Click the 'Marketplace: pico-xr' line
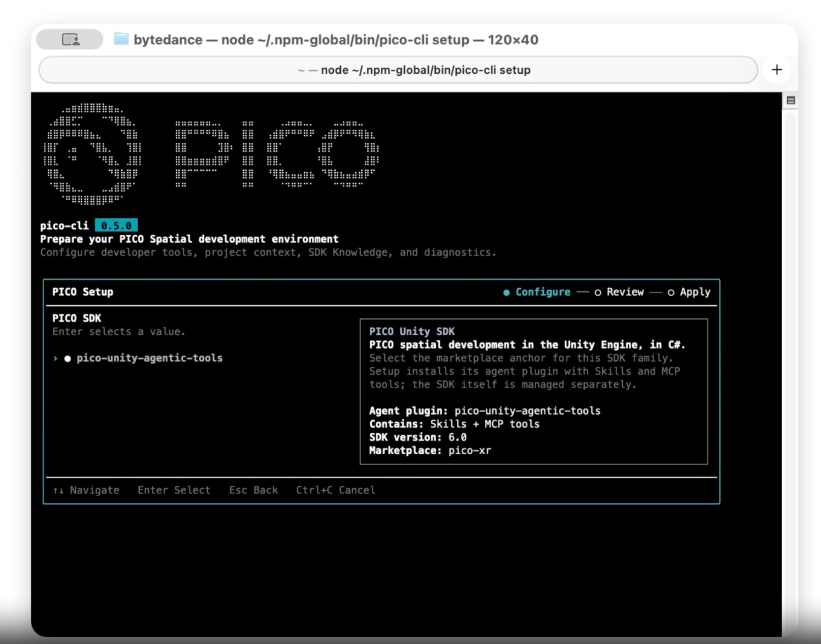Screen dimensions: 821x644 point(430,450)
